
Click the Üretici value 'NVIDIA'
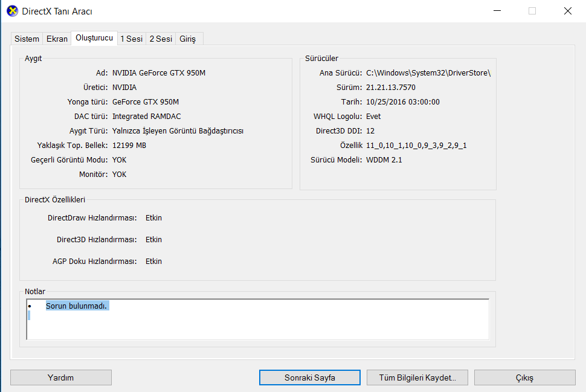click(x=124, y=88)
